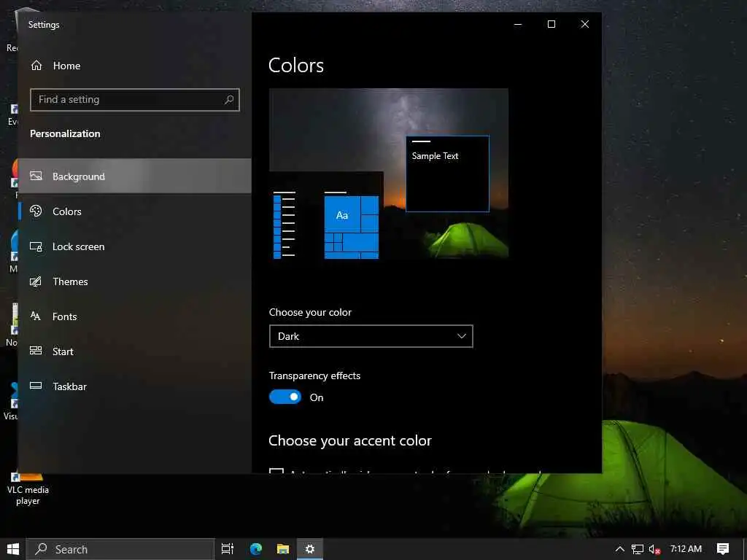Open the 7:12 AM clock flyout
Image resolution: width=747 pixels, height=560 pixels.
point(686,549)
